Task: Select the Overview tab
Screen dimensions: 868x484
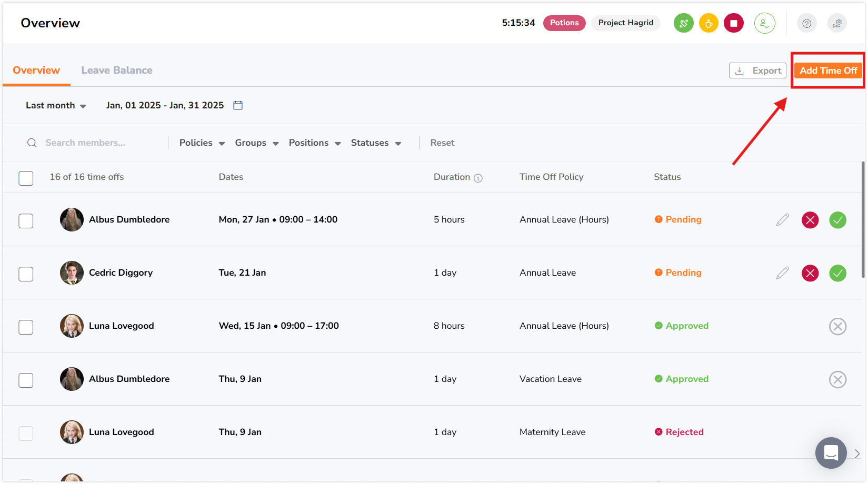Action: point(36,70)
